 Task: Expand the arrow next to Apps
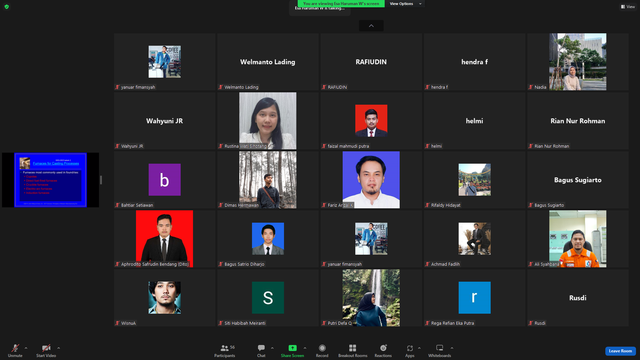(x=419, y=348)
